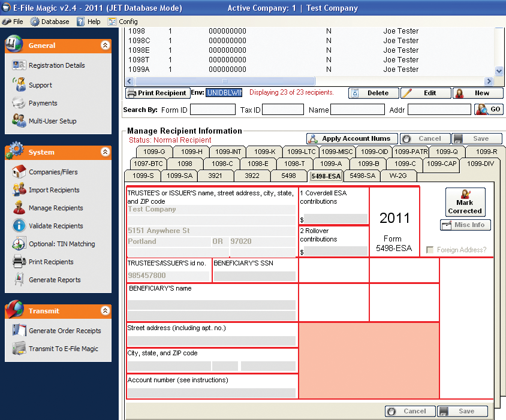This screenshot has height=420, width=506.
Task: Click the Companies/Filers icon
Action: pos(19,172)
